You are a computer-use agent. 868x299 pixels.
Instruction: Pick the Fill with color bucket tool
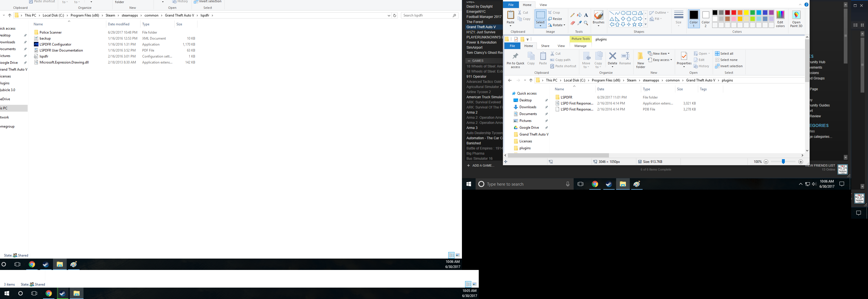(579, 15)
